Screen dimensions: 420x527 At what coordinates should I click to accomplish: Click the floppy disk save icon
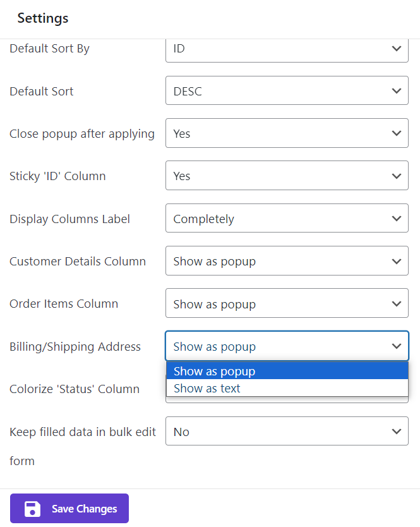click(x=32, y=509)
